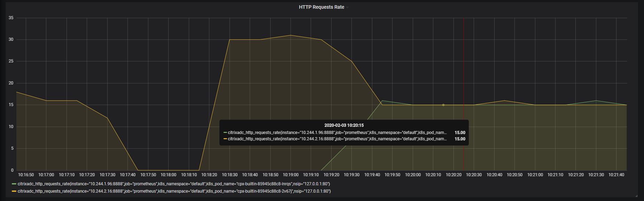
Task: Click tooltip timestamp 2020-02-03 10:20:15
Action: click(x=344, y=125)
